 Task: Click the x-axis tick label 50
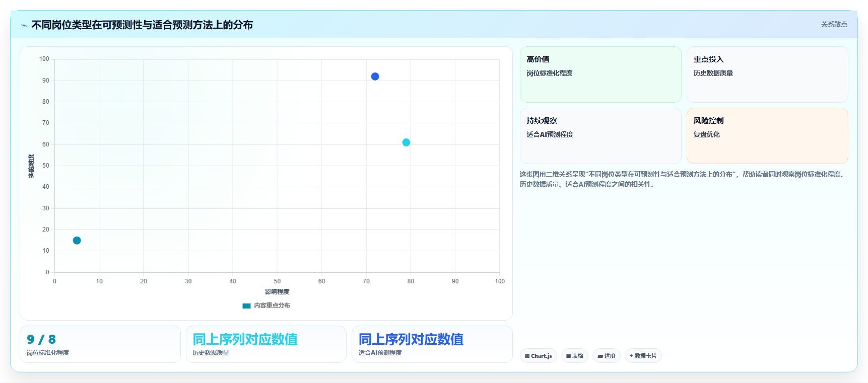[277, 281]
